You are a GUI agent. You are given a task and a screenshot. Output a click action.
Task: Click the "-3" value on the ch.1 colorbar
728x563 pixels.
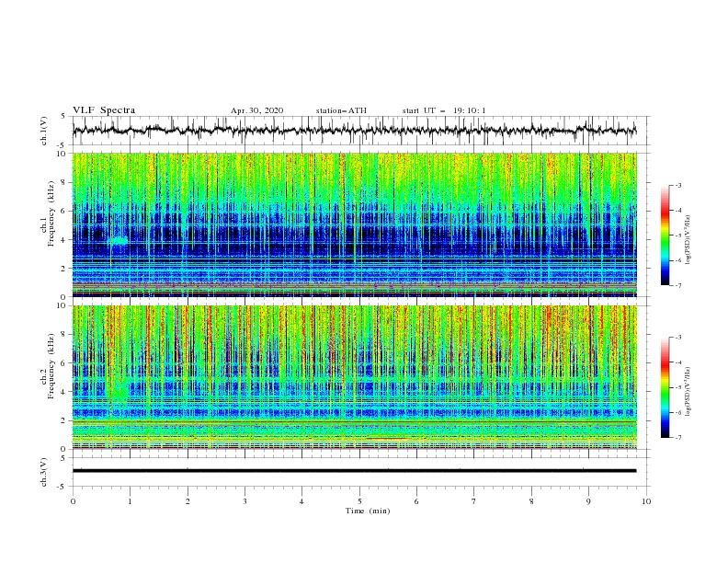[678, 185]
